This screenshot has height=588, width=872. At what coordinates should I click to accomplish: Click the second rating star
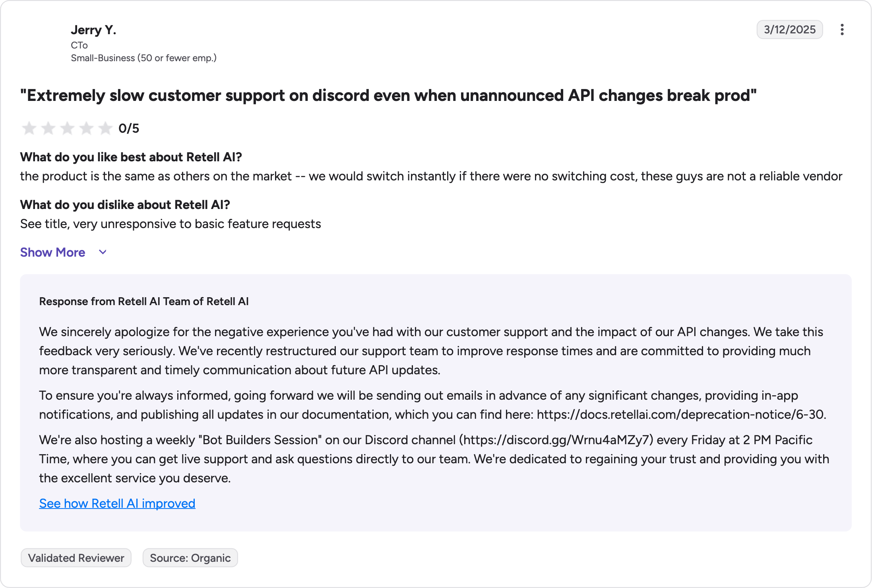point(48,128)
